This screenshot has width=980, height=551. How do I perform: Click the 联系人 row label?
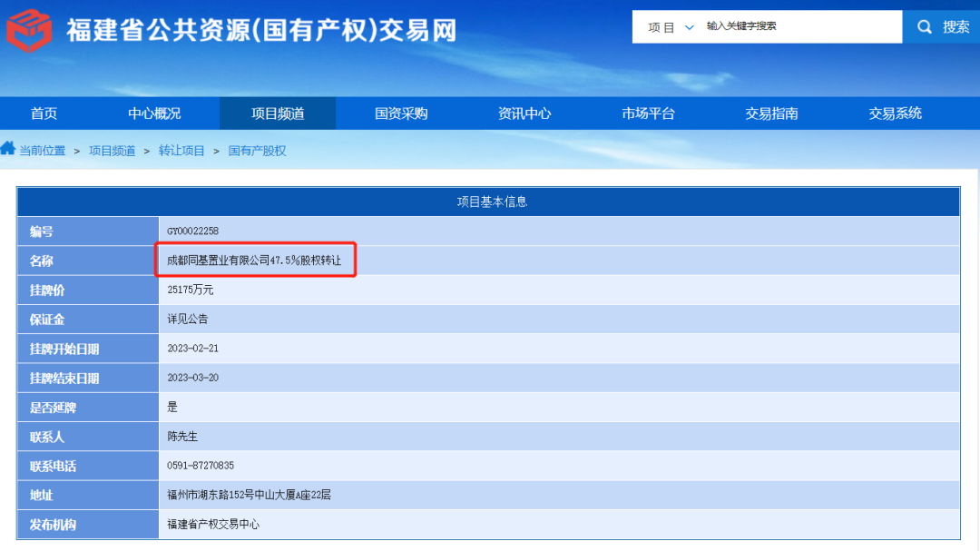click(x=47, y=438)
